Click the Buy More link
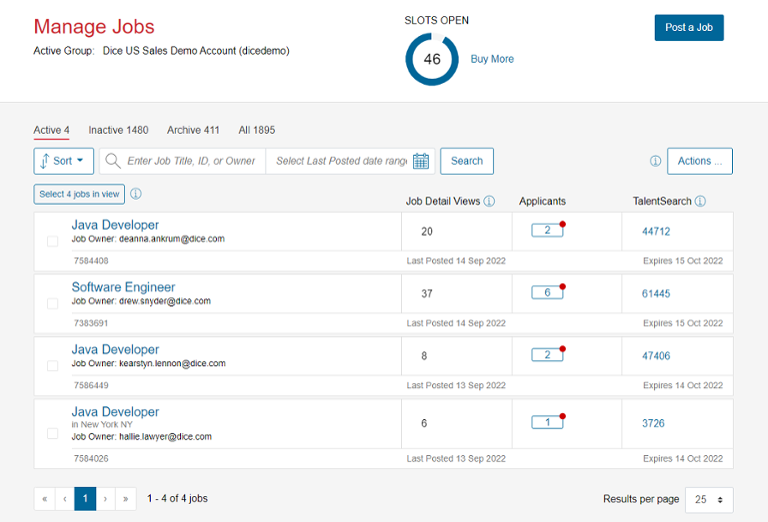Screen dimensions: 768x522 click(x=492, y=59)
